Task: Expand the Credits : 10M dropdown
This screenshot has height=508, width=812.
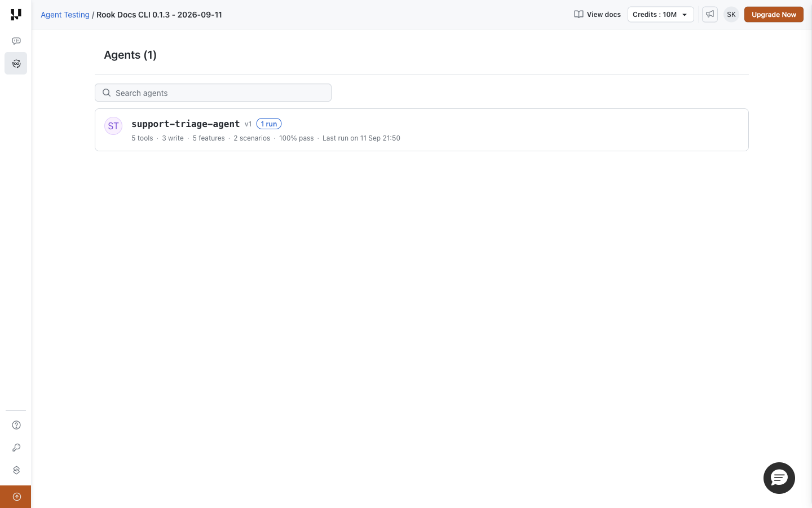Action: [661, 14]
